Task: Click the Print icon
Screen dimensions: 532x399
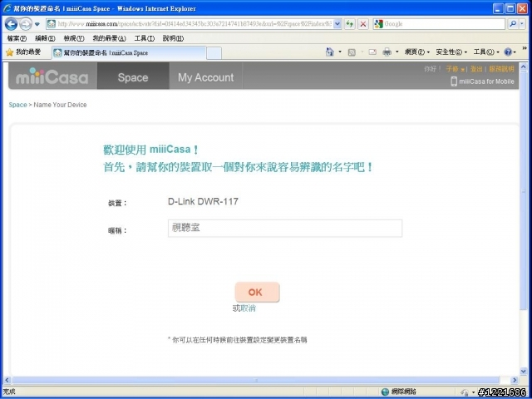Action: (387, 52)
